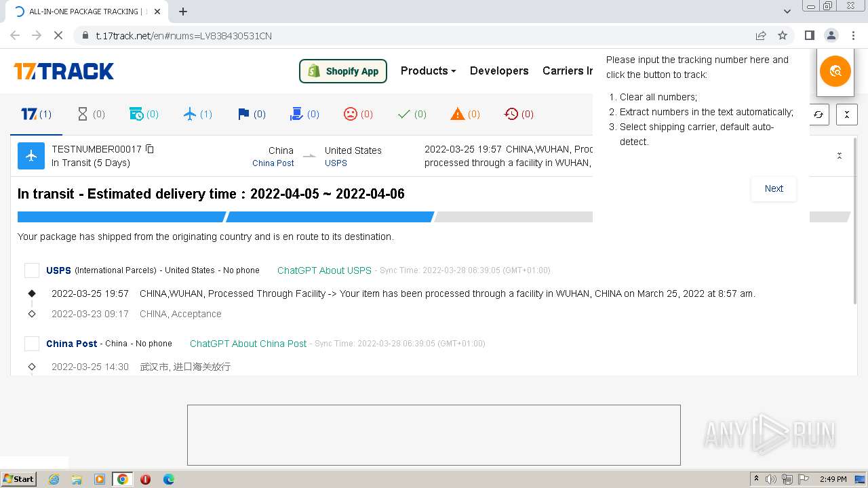Toggle the China Post carrier checkbox

click(x=32, y=344)
